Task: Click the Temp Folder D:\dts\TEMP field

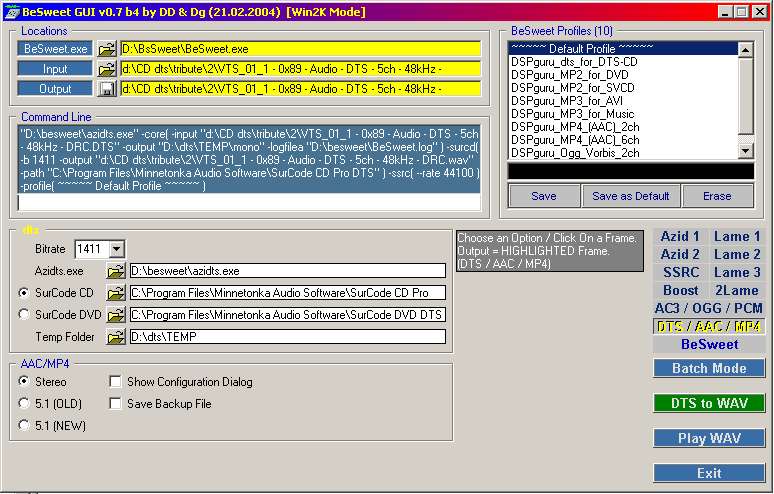Action: point(288,337)
